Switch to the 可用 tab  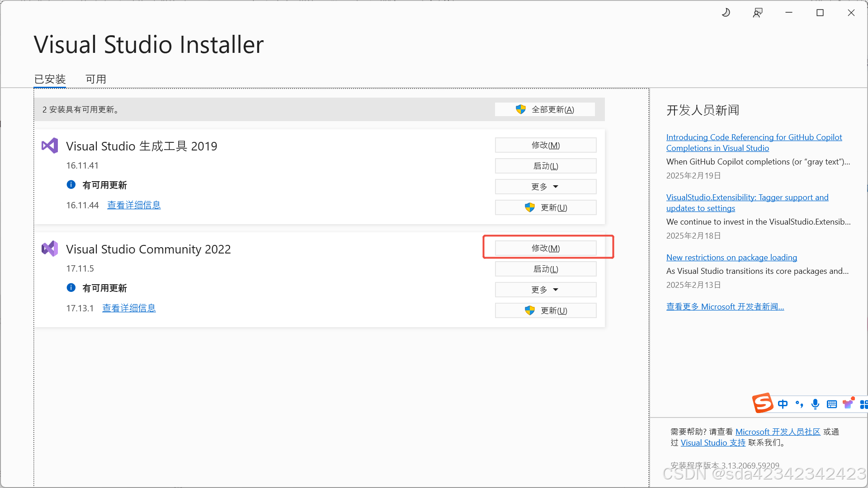tap(95, 79)
